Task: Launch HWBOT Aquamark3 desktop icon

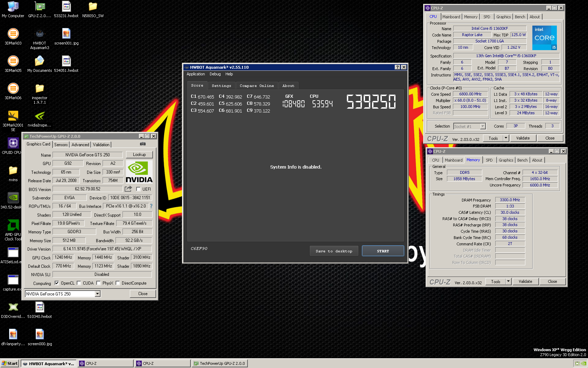Action: tap(40, 39)
